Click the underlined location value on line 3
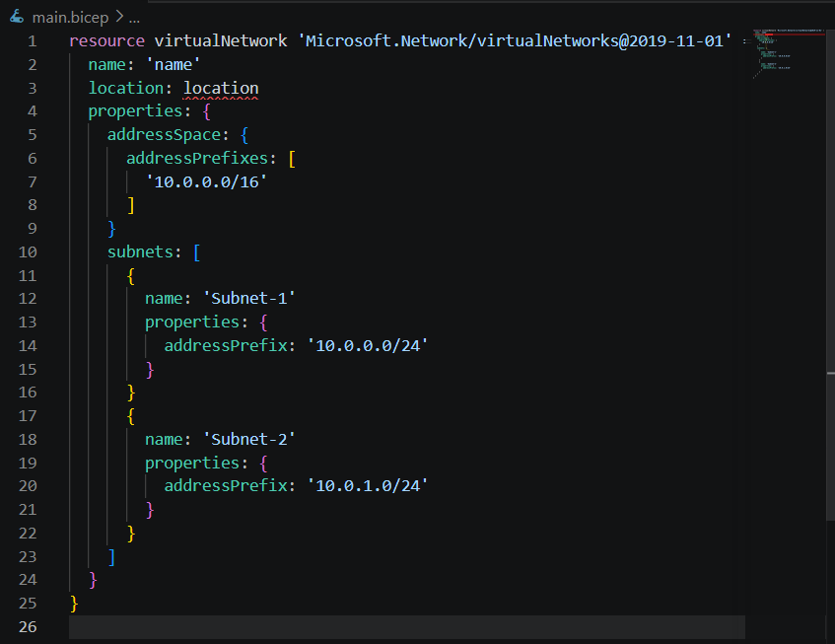 click(221, 88)
